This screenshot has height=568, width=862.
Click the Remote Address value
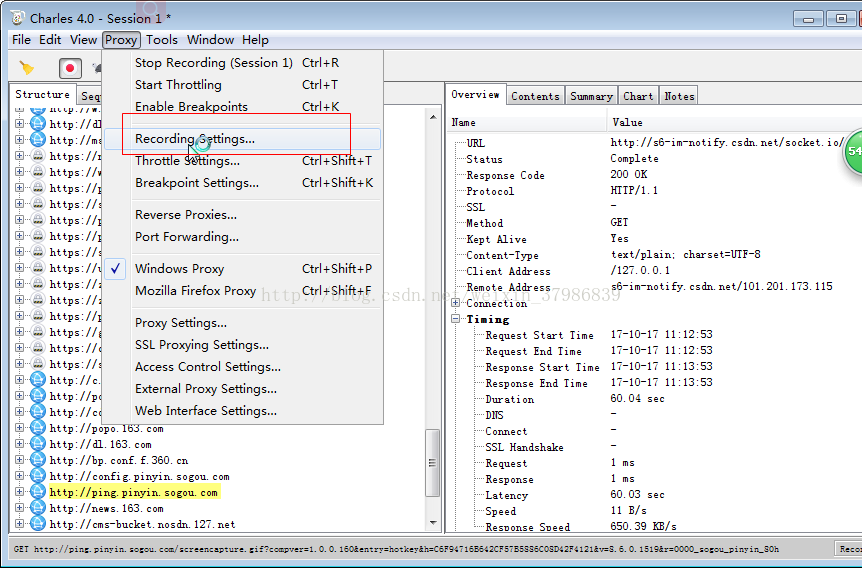point(721,286)
